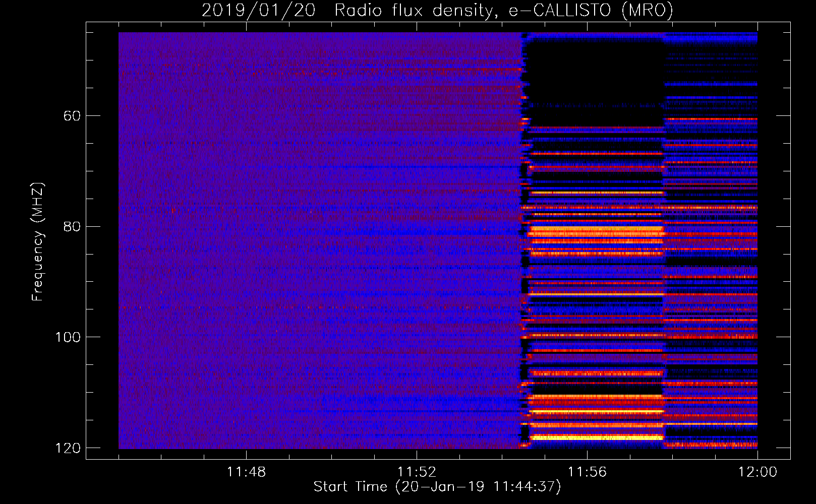816x504 pixels.
Task: Click the 'Start Time (20-Jan-19 11:44:37)' axis label
Action: pos(437,487)
